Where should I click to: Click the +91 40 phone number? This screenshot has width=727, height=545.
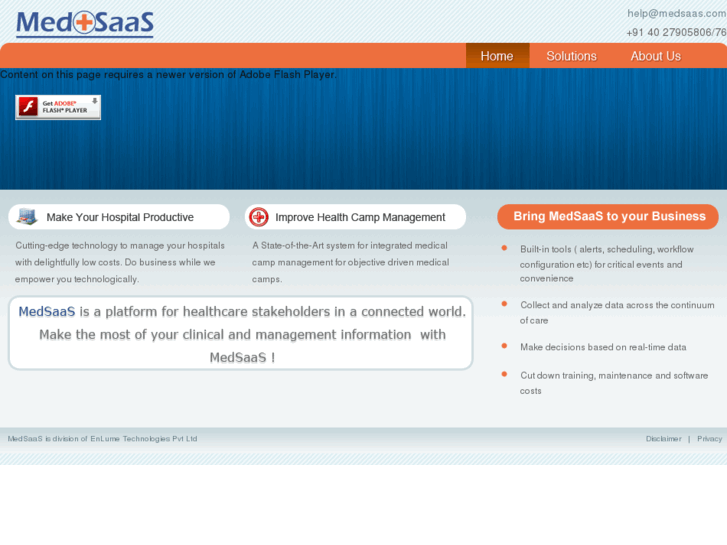click(676, 32)
